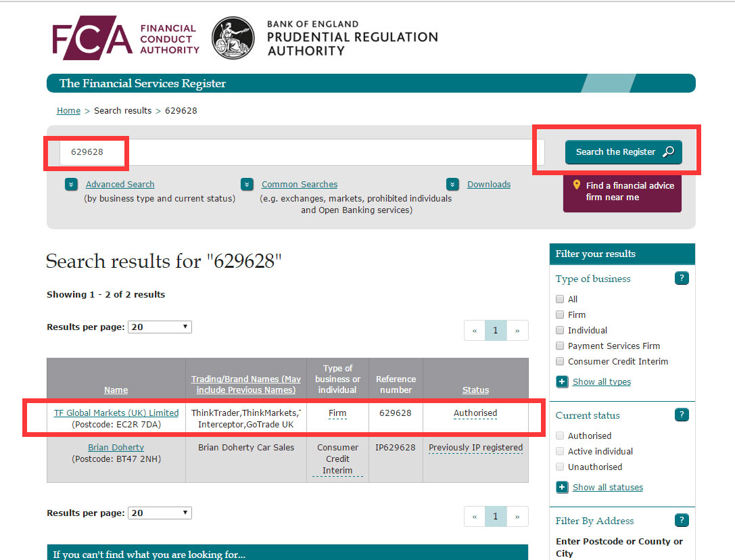The height and width of the screenshot is (560, 735).
Task: Go to next page in bottom pagination
Action: (x=517, y=517)
